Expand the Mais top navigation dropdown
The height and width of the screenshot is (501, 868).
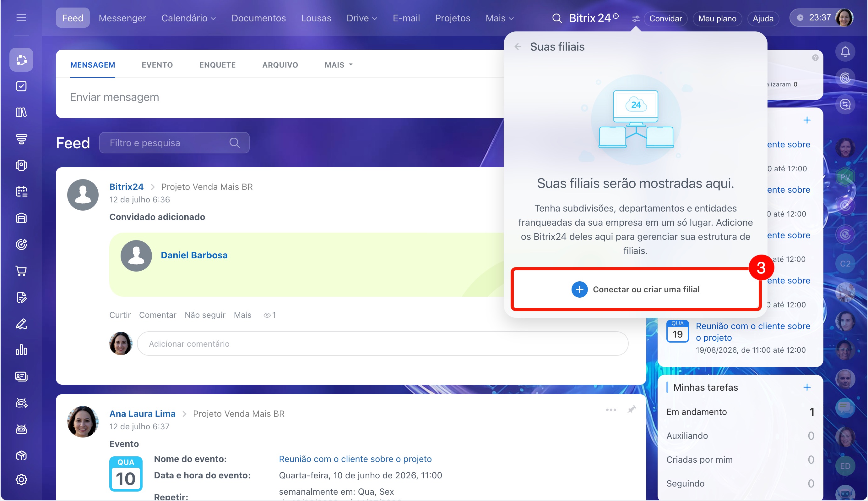click(500, 18)
